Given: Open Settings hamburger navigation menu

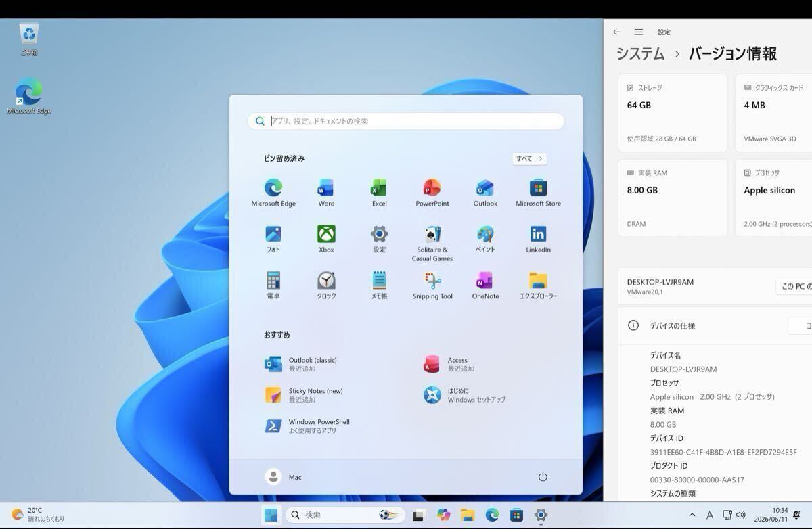Looking at the screenshot, I should pos(639,32).
